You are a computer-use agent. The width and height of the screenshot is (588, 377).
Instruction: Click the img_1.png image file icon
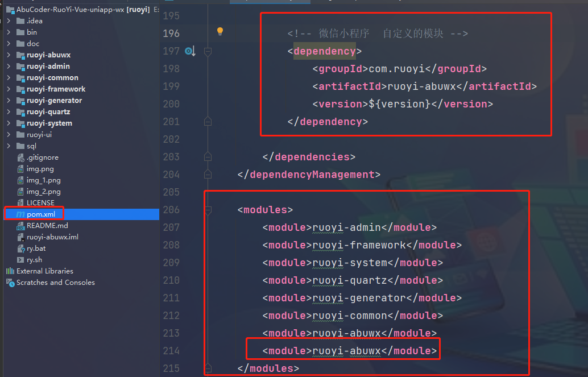[x=20, y=180]
